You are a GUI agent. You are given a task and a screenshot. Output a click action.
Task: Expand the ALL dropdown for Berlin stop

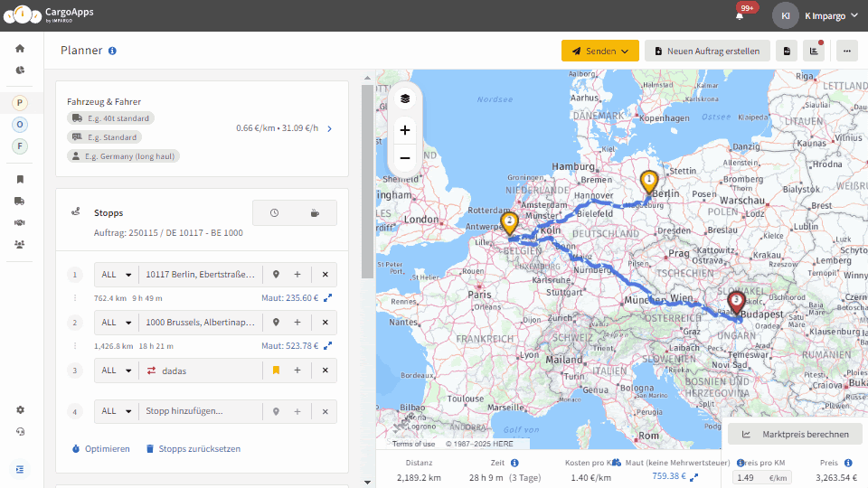click(117, 275)
